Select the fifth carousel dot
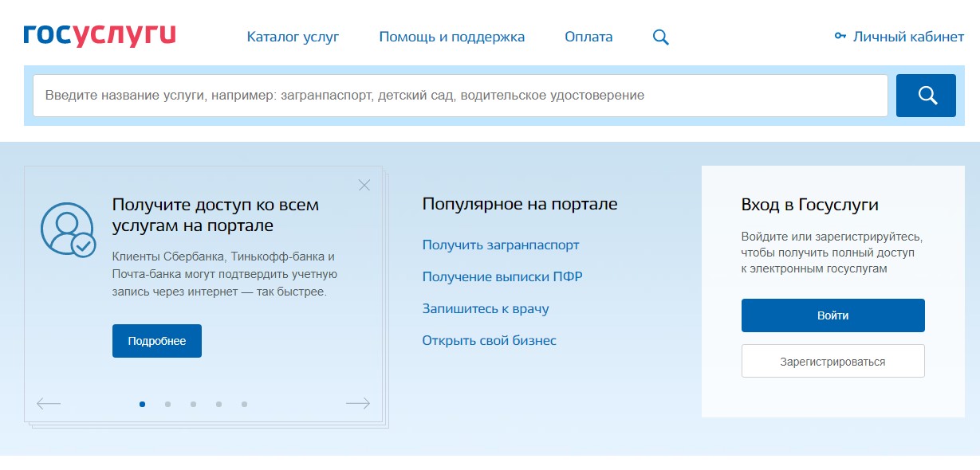Viewport: 980px width, 470px height. 244,404
